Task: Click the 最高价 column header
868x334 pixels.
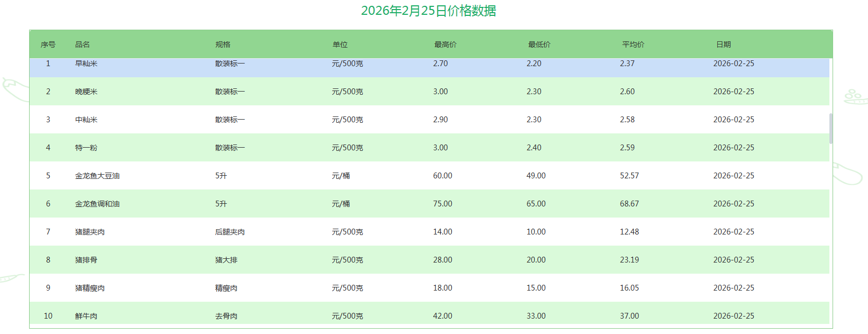Action: tap(445, 44)
